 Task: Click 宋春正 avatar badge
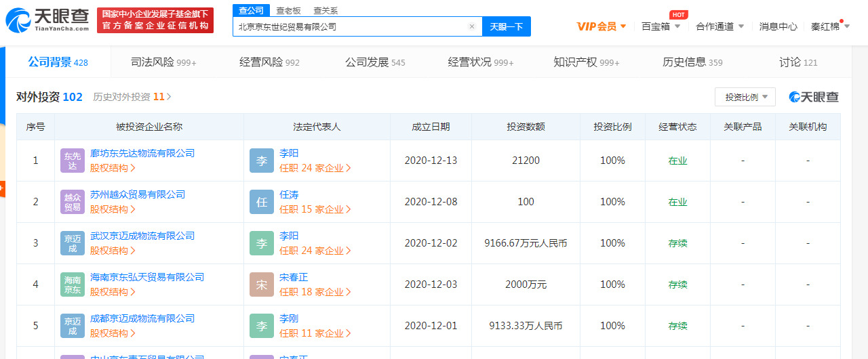click(x=262, y=284)
